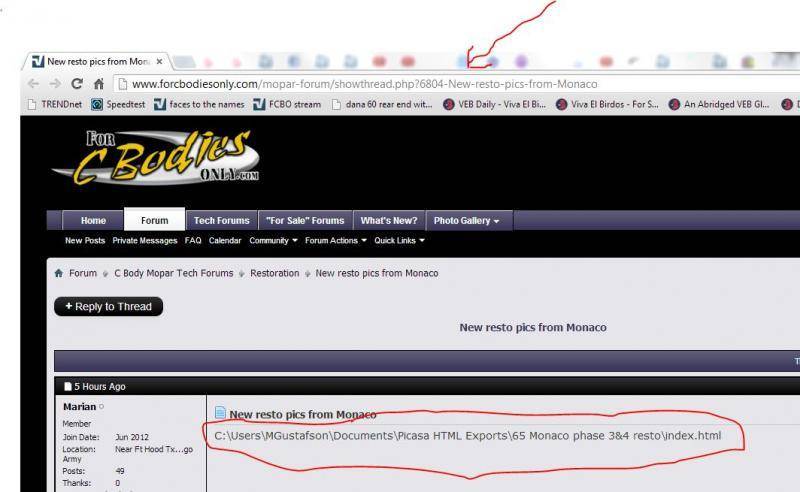The width and height of the screenshot is (800, 492).
Task: Switch to the Tech Forums tab
Action: 221,220
